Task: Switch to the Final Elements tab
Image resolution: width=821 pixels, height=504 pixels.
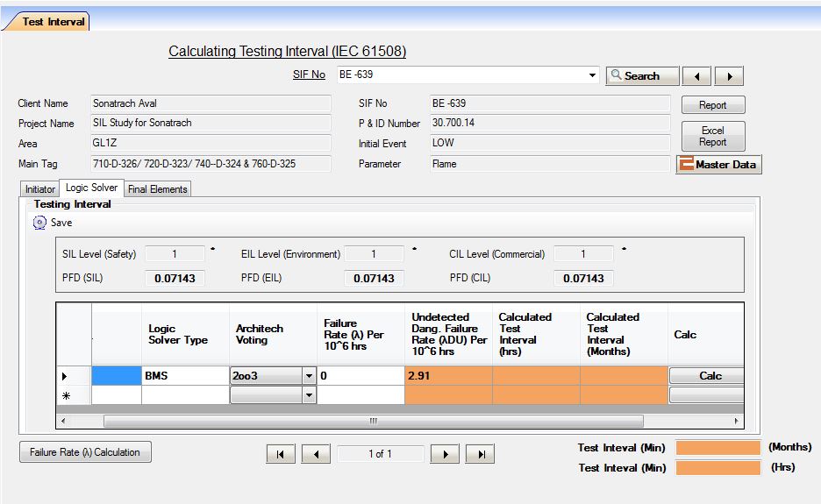Action: coord(157,189)
